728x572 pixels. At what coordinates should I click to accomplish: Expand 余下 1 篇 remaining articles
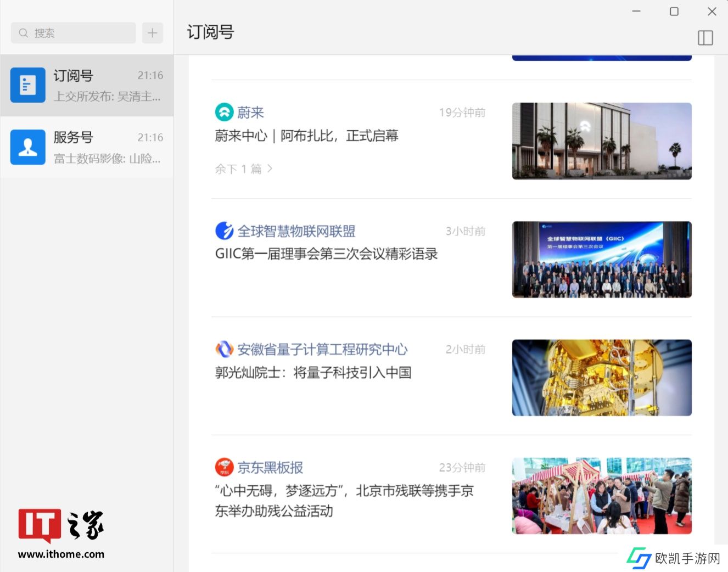point(244,169)
